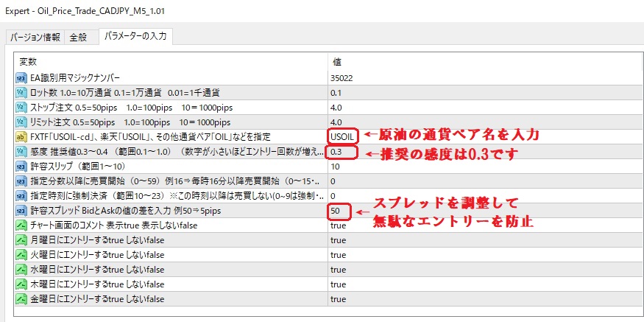Click the icon beside ストップ注文 row
644x322 pixels.
tap(21, 108)
